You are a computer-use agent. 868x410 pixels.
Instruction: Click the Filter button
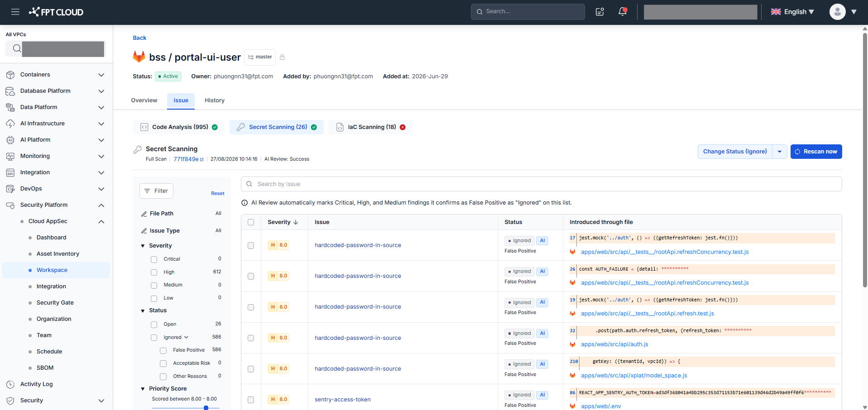point(156,191)
